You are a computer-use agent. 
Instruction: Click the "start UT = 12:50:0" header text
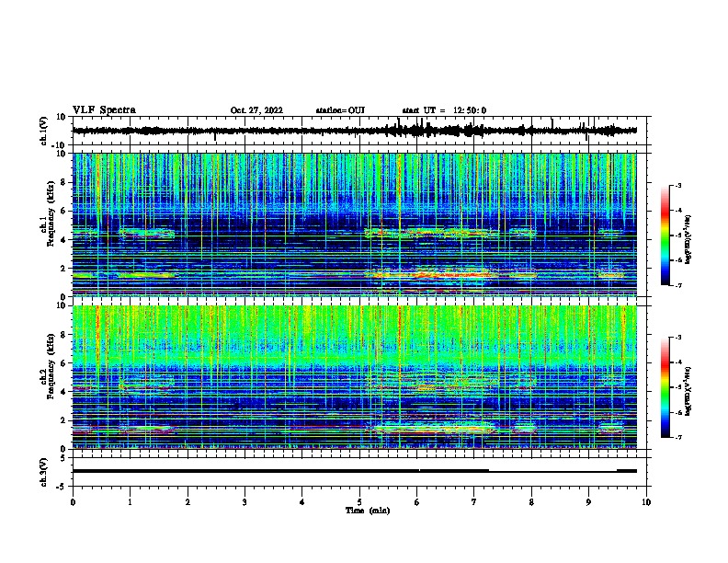(x=444, y=110)
